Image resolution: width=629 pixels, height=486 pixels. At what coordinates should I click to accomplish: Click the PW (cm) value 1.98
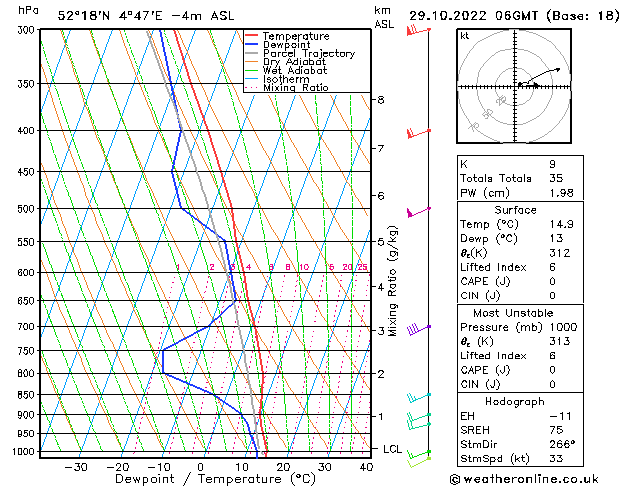pyautogui.click(x=561, y=193)
